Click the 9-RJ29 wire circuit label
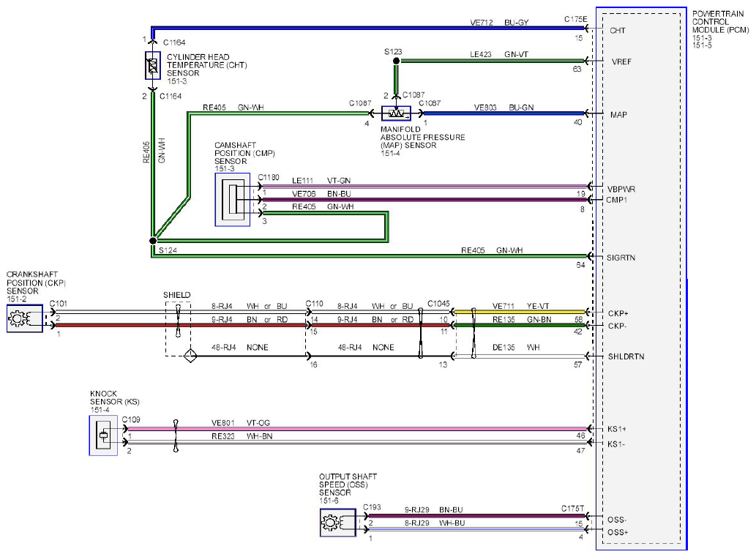The width and height of the screenshot is (756, 557). coord(416,509)
